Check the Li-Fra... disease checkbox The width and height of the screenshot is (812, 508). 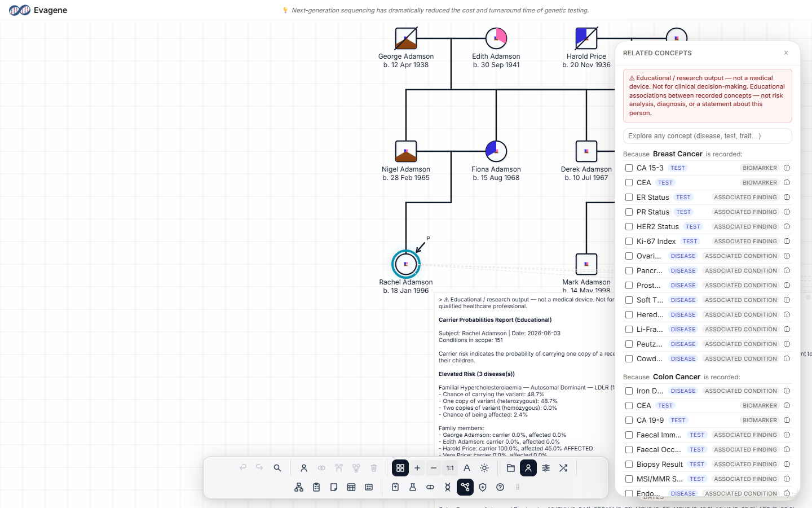coord(629,329)
